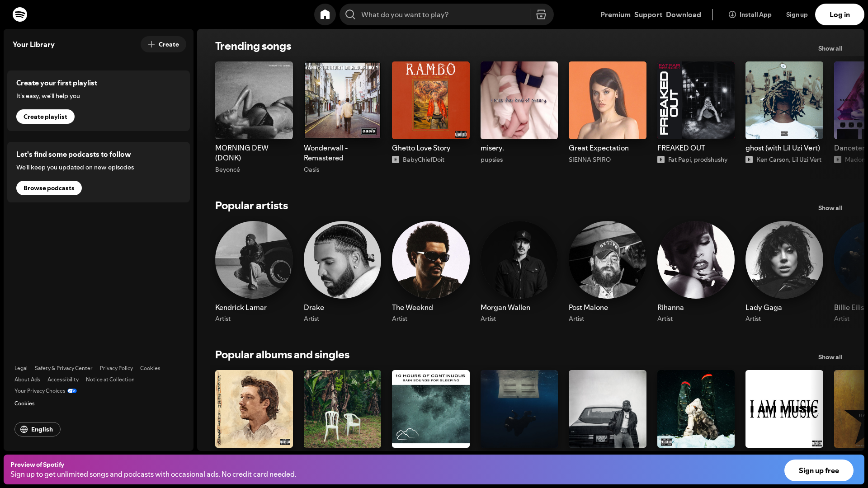This screenshot has width=868, height=488.
Task: Click the SIENNA SPIRO artist link
Action: click(x=590, y=160)
